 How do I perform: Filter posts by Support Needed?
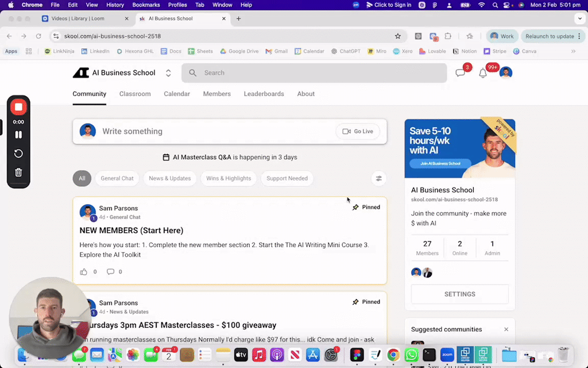(287, 178)
